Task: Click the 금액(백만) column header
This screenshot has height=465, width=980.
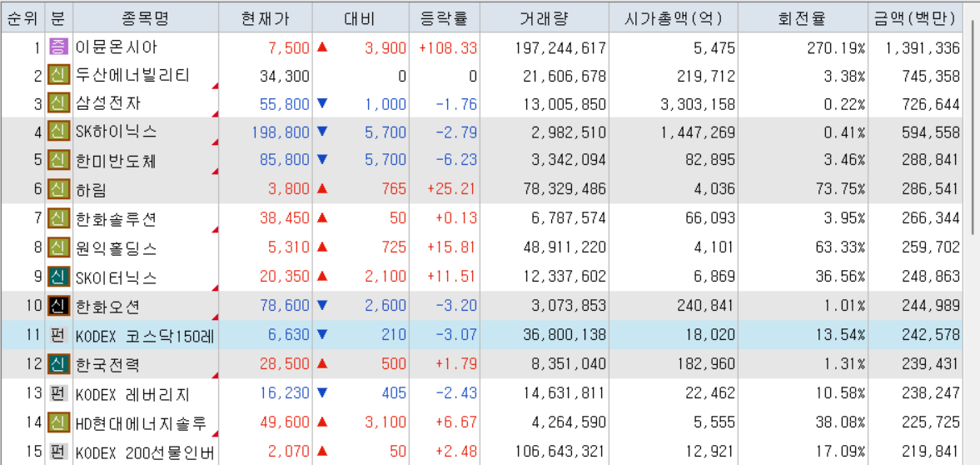Action: point(914,19)
